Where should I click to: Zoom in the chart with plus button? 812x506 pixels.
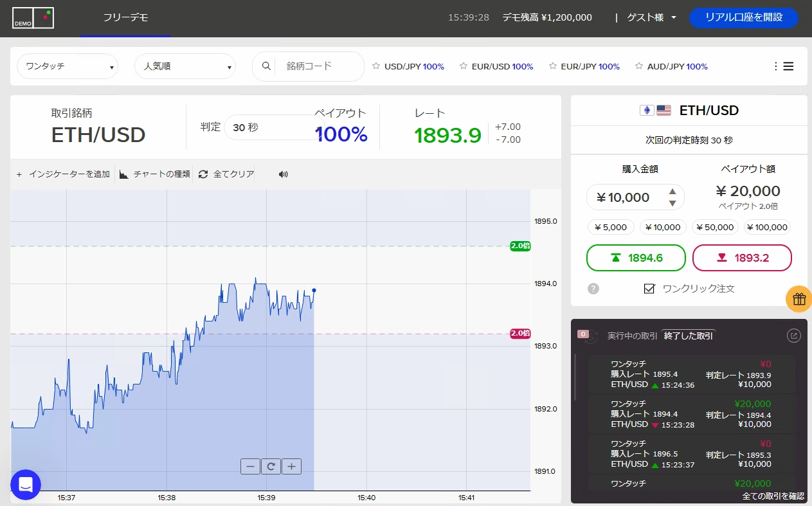tap(291, 467)
